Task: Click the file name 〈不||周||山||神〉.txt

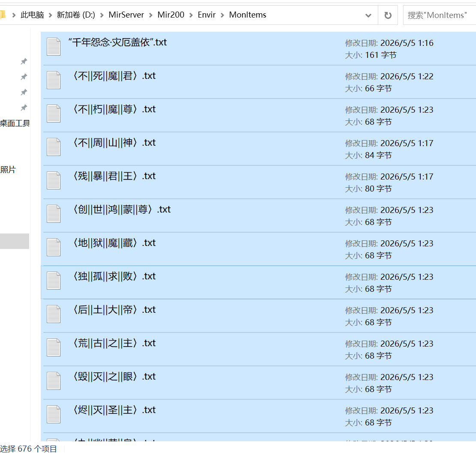Action: pos(114,143)
